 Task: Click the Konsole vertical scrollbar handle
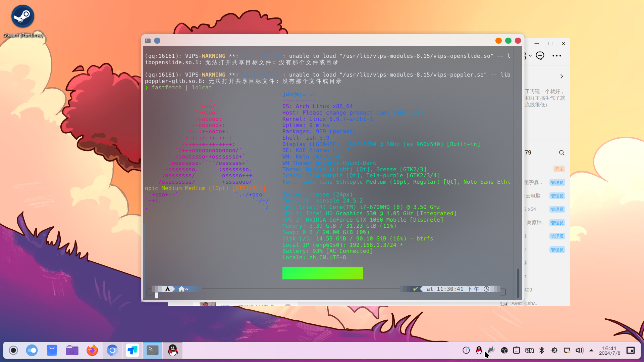[x=518, y=283]
